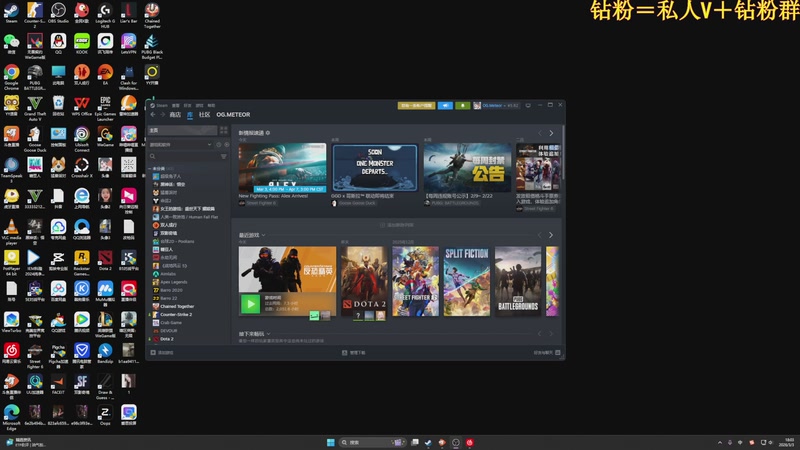Open the library filter settings icon

coord(223,157)
